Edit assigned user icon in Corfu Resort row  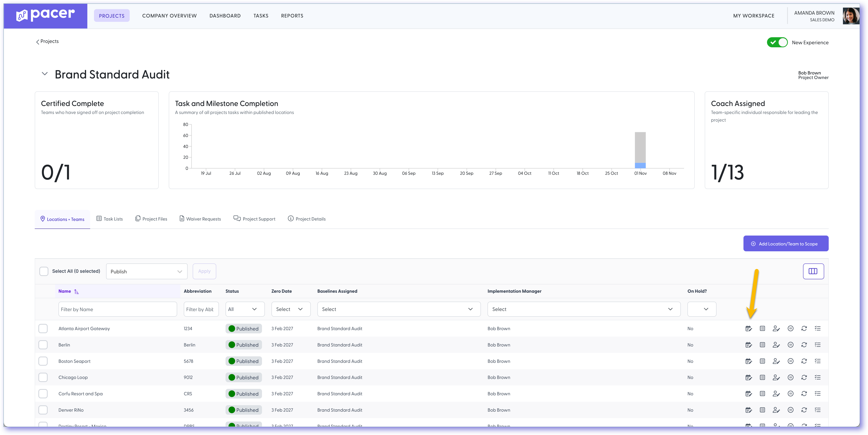pos(776,394)
